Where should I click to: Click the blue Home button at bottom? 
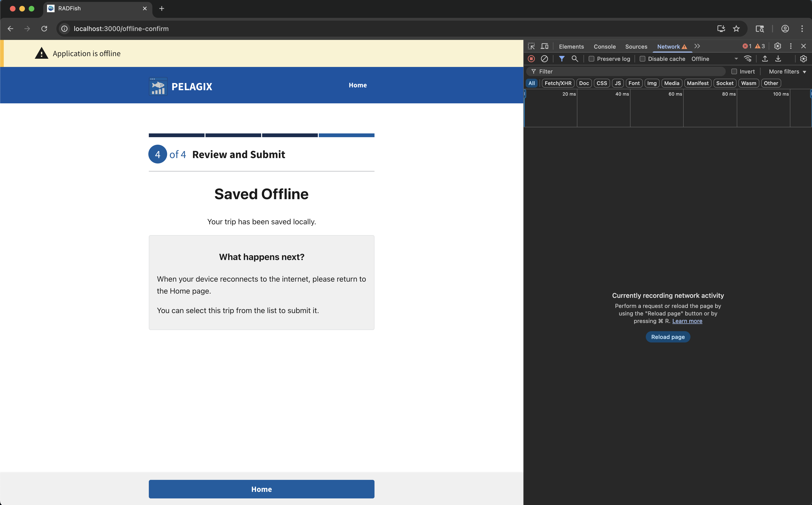click(261, 489)
